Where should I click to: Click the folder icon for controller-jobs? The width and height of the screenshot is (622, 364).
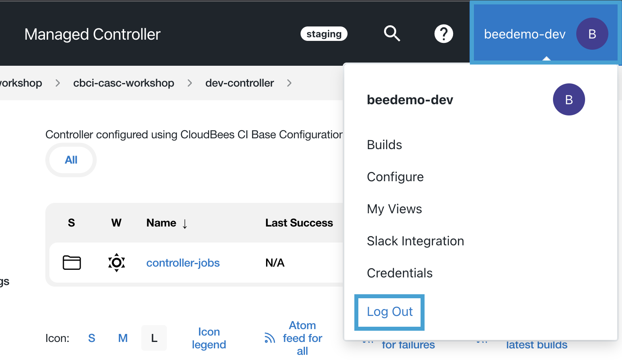(x=72, y=263)
